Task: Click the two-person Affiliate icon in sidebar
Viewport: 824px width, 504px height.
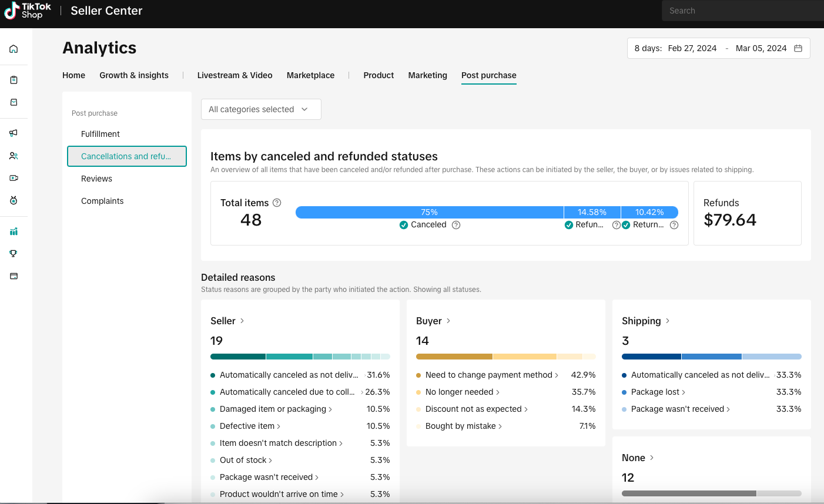Action: [x=14, y=156]
